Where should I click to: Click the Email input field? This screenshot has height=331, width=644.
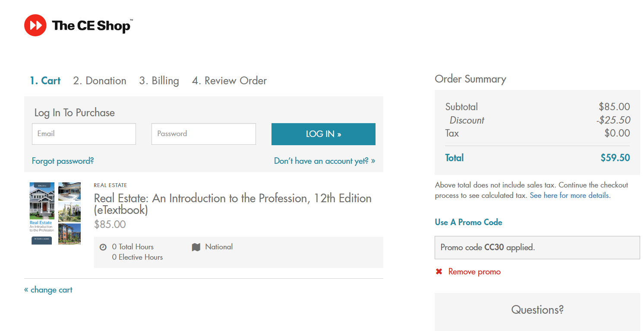pos(84,134)
